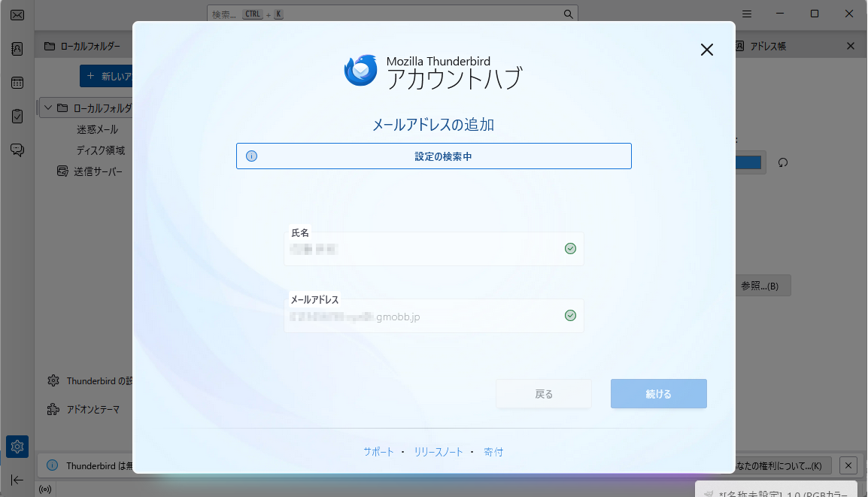Open the Calendar space icon
Image resolution: width=868 pixels, height=497 pixels.
coord(17,82)
